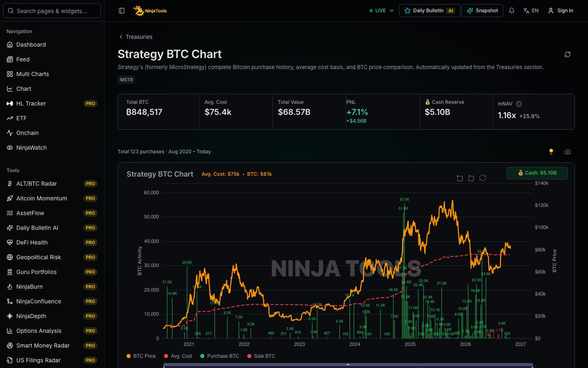Click the mNAV 1.16x value

click(x=507, y=115)
